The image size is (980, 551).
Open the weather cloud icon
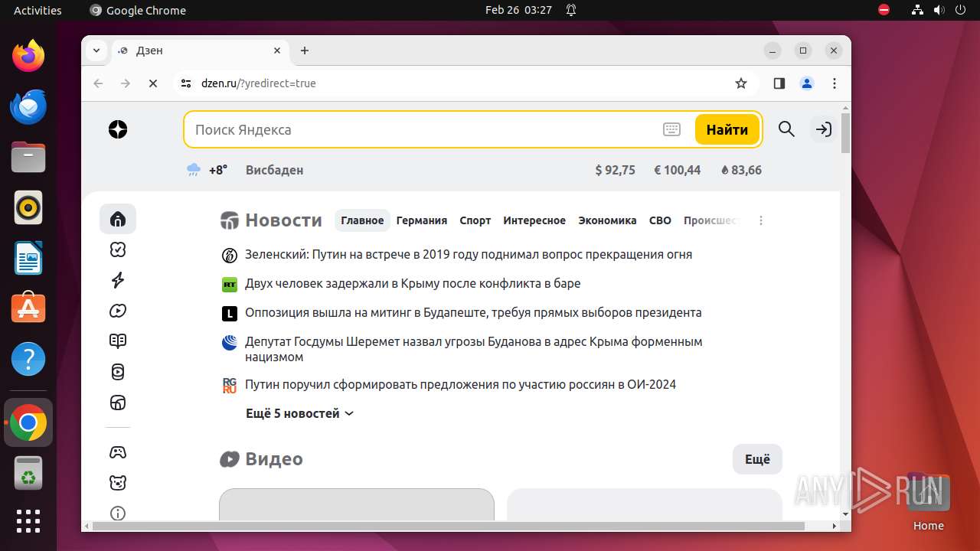point(194,170)
